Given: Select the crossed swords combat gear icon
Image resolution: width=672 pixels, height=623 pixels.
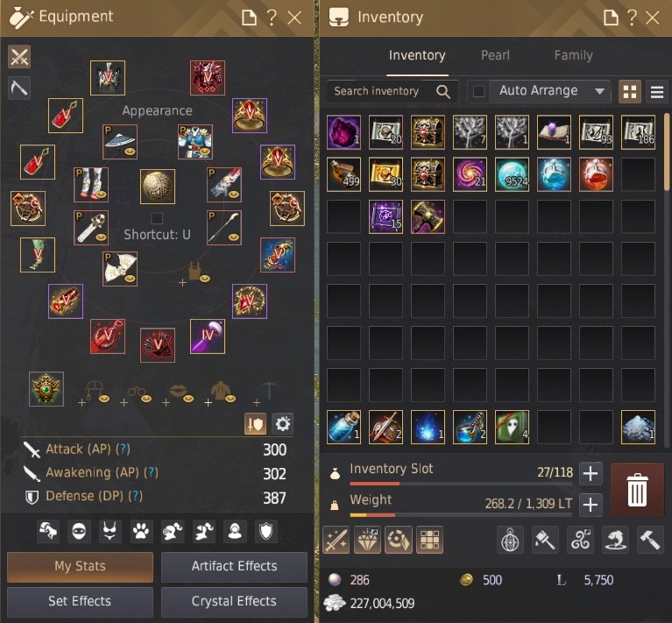Looking at the screenshot, I should 19,57.
